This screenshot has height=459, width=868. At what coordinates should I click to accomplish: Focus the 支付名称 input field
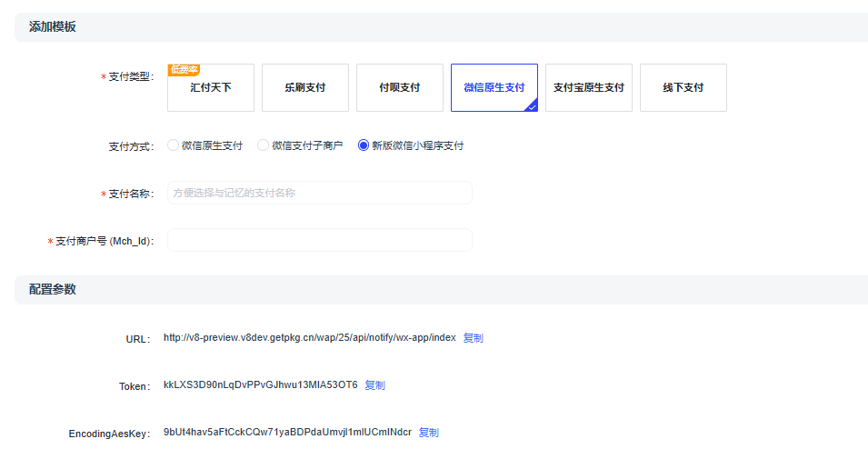point(320,193)
